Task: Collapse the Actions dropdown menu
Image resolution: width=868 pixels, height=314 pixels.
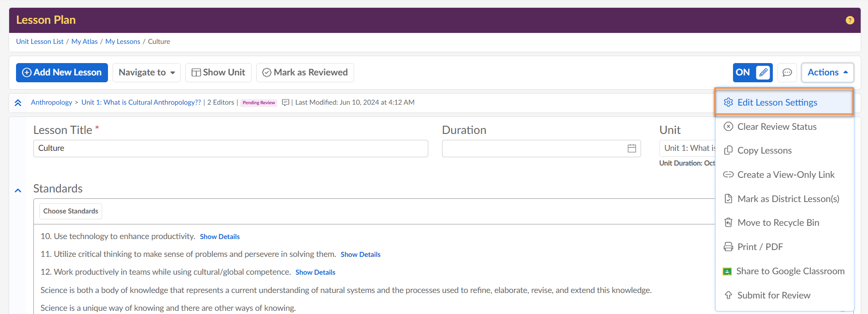Action: 827,73
